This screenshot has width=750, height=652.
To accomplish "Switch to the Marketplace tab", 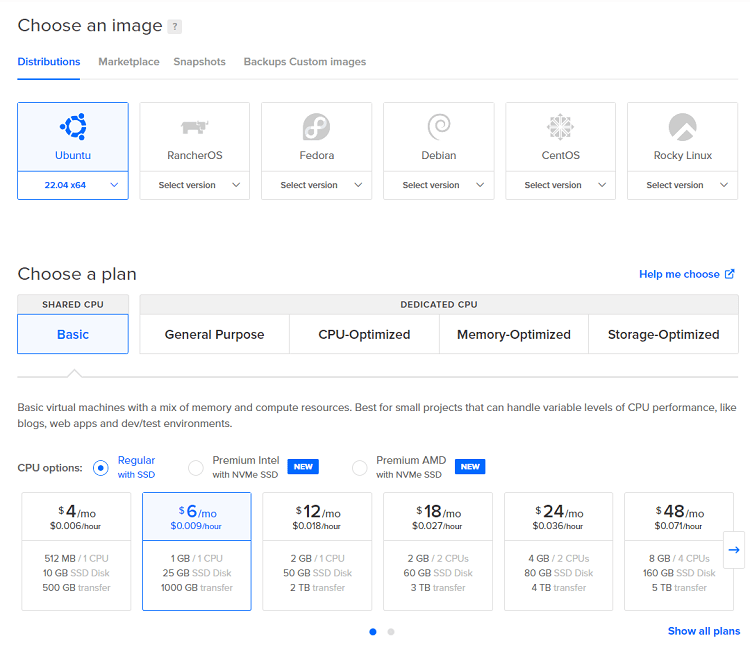I will coord(128,62).
